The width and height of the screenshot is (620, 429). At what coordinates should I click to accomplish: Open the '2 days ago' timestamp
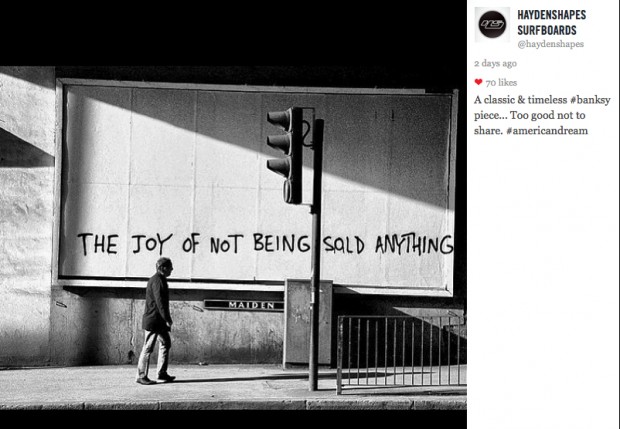[497, 63]
